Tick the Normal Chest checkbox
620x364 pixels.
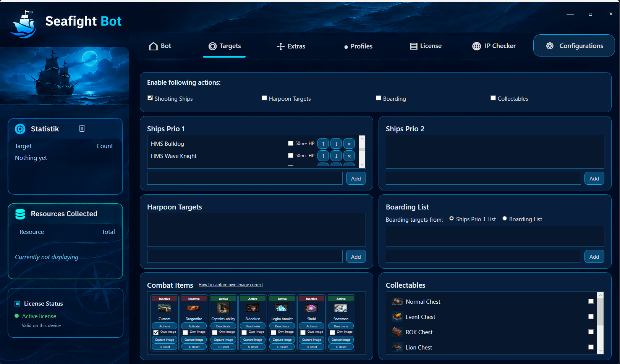point(591,301)
